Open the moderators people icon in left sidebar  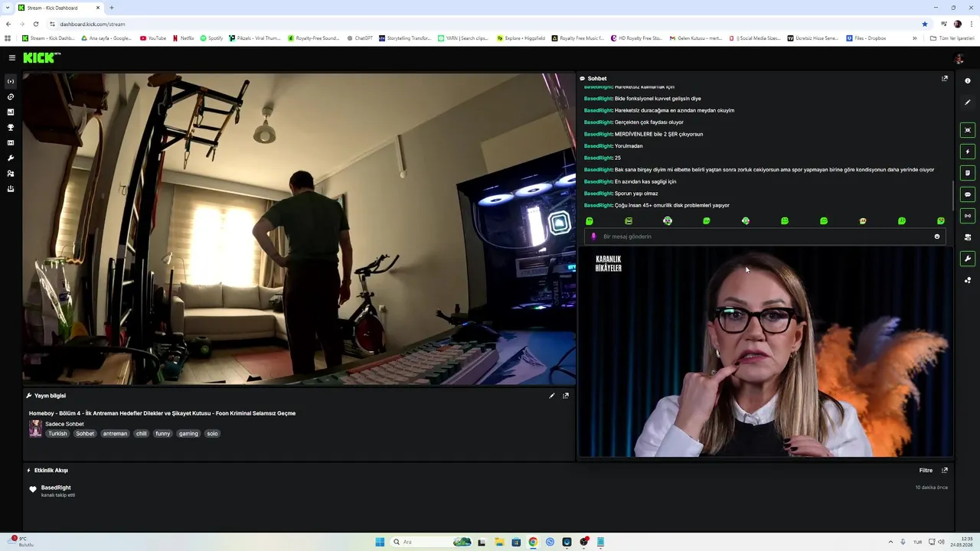point(11,173)
